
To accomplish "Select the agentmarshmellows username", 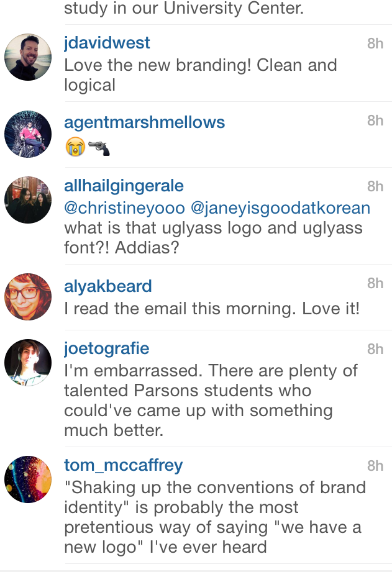I will pyautogui.click(x=145, y=122).
